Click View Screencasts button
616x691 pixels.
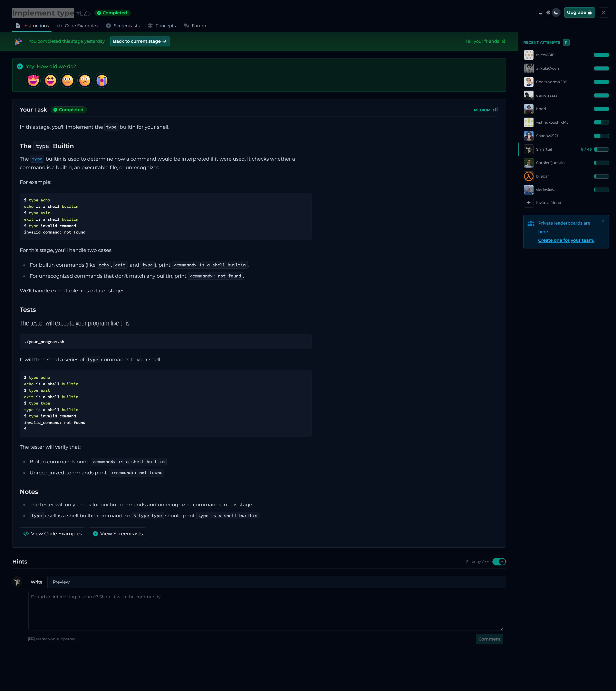[117, 533]
